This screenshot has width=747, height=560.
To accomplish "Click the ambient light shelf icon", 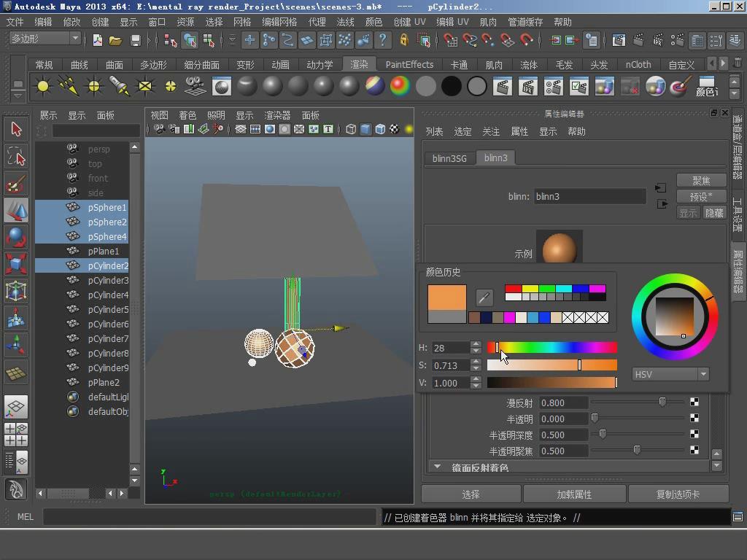I will coord(43,86).
